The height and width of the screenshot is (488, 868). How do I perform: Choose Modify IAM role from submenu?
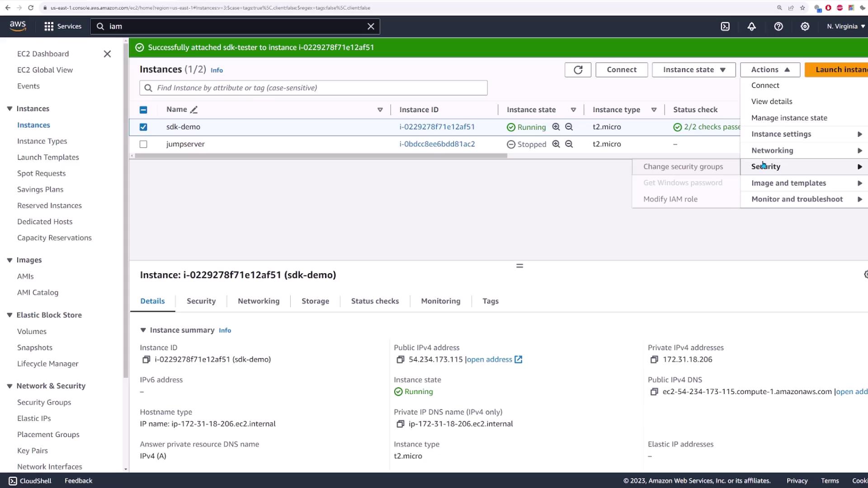pos(670,199)
